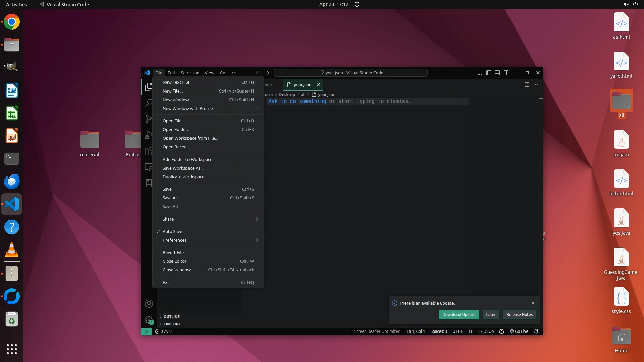This screenshot has width=644, height=362.
Task: Open the Source Control view icon
Action: (x=149, y=119)
